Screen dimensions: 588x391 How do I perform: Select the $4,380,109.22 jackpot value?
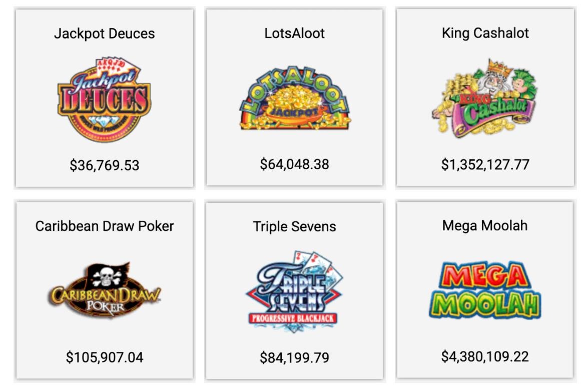click(x=485, y=356)
